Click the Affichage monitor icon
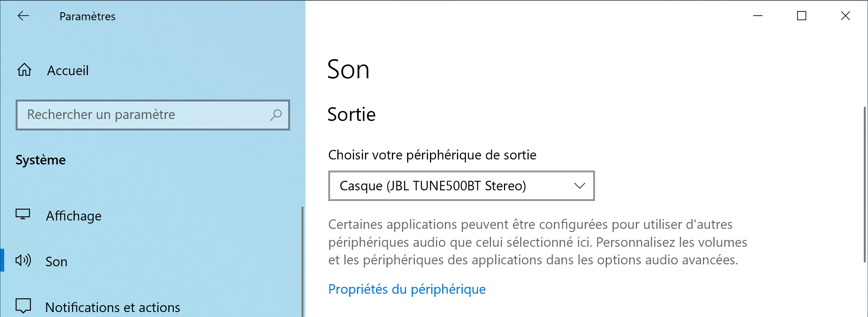868x317 pixels. pos(23,214)
